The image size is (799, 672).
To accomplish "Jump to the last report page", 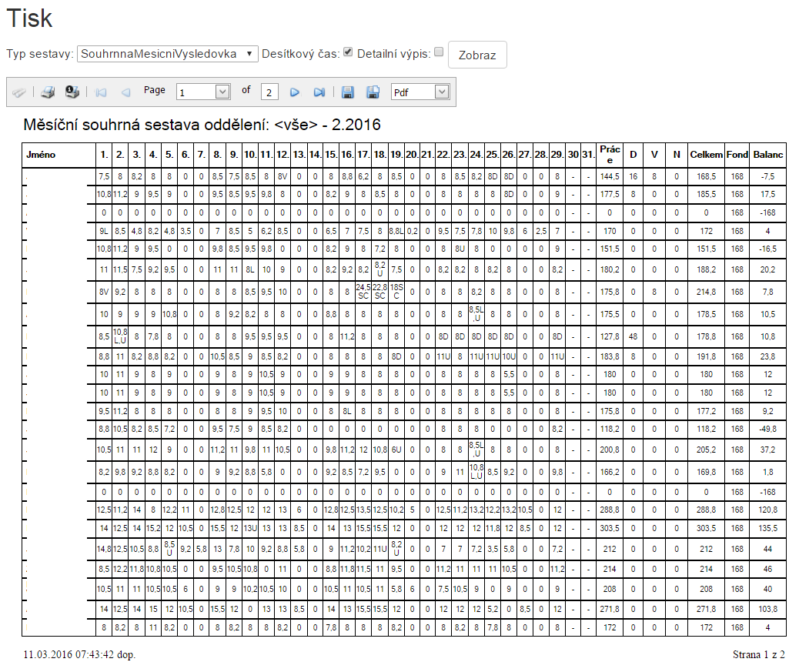I will 319,92.
